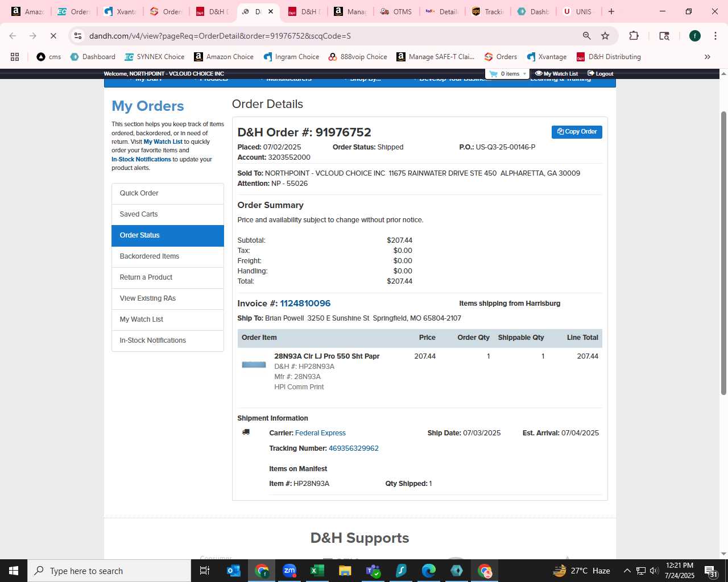This screenshot has width=728, height=582.
Task: Open invoice number 1124810096 link
Action: click(x=305, y=304)
